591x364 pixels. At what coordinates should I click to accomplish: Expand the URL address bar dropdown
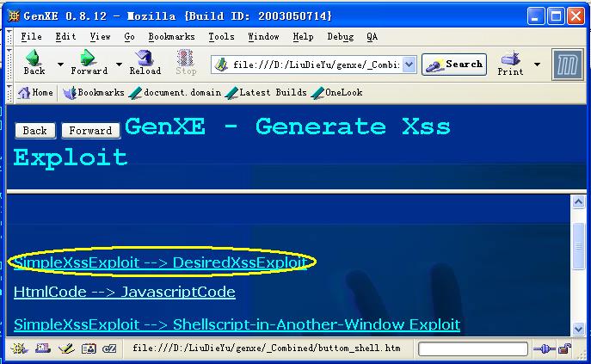click(x=409, y=65)
